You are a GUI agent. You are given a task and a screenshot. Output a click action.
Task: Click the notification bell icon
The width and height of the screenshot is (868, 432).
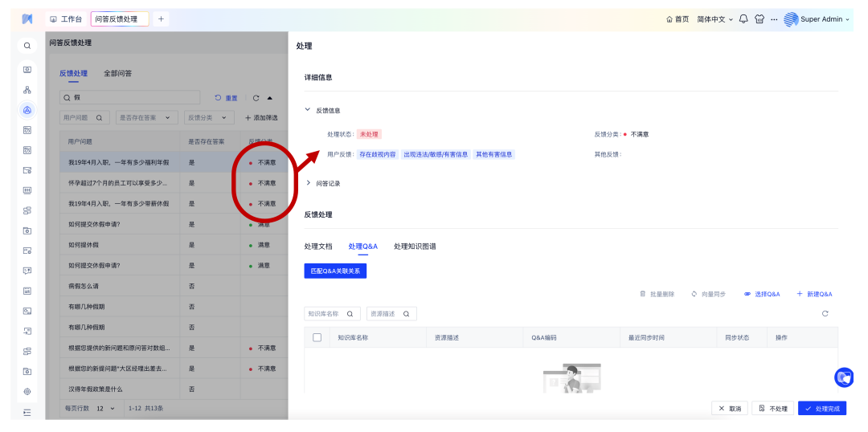point(743,19)
